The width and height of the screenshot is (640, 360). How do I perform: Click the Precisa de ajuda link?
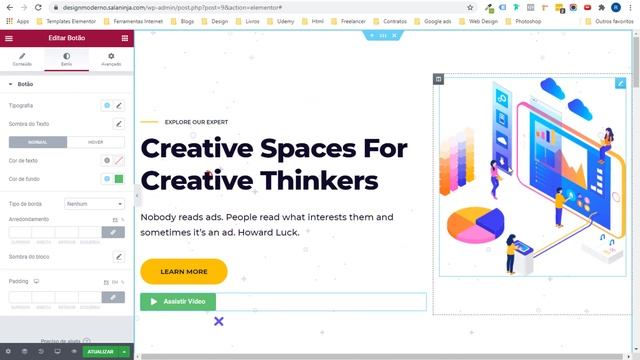(60, 341)
